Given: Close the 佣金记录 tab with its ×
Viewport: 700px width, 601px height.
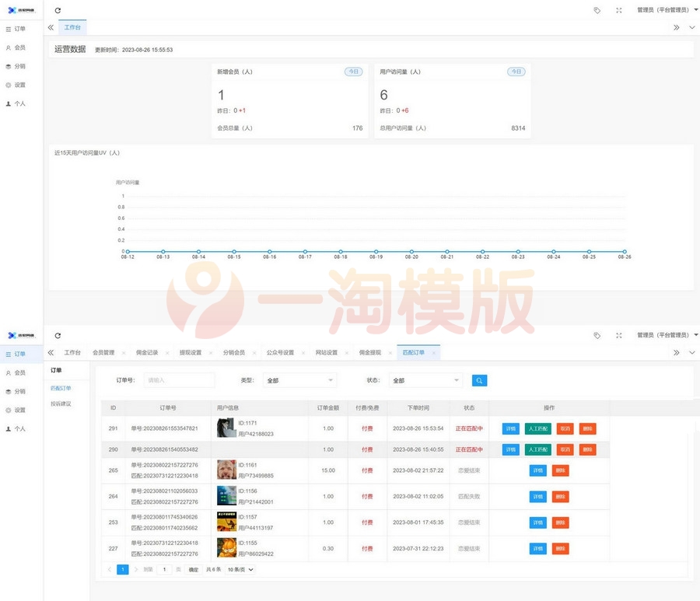Looking at the screenshot, I should (167, 353).
